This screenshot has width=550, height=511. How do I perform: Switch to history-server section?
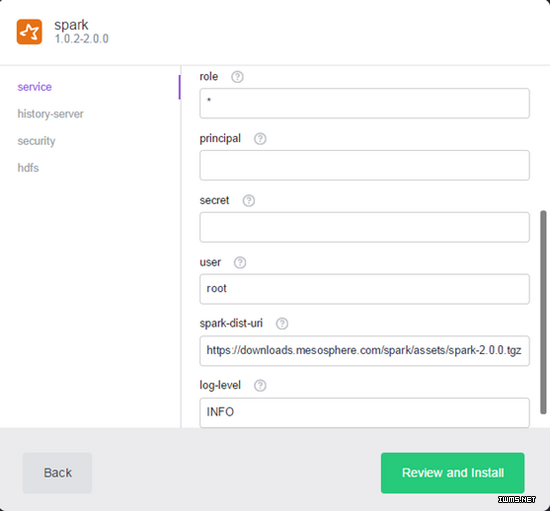(x=51, y=114)
